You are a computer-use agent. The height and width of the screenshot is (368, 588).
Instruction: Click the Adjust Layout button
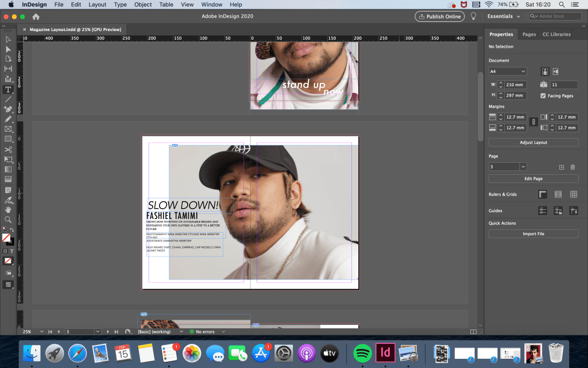click(533, 142)
